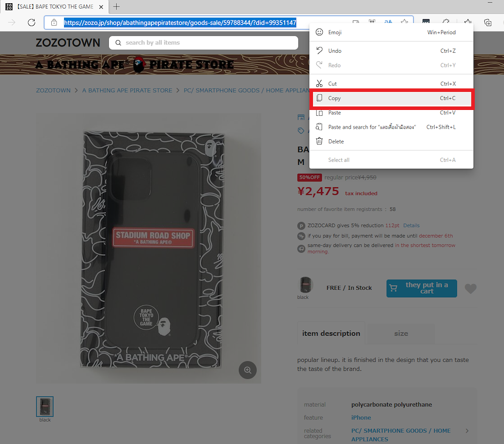The height and width of the screenshot is (444, 504).
Task: Open PC/ SMARTPHONE GOODS / HOME APPLIANCES category
Action: click(401, 435)
